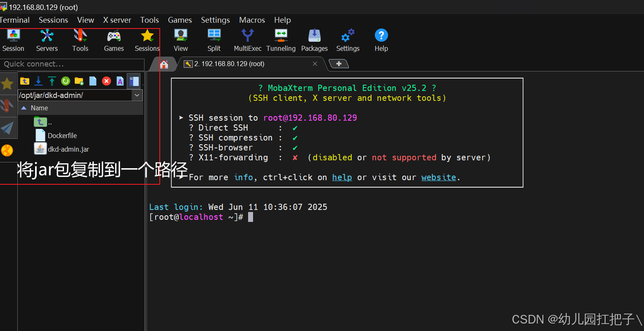Sort files by Name column header

tap(80, 108)
